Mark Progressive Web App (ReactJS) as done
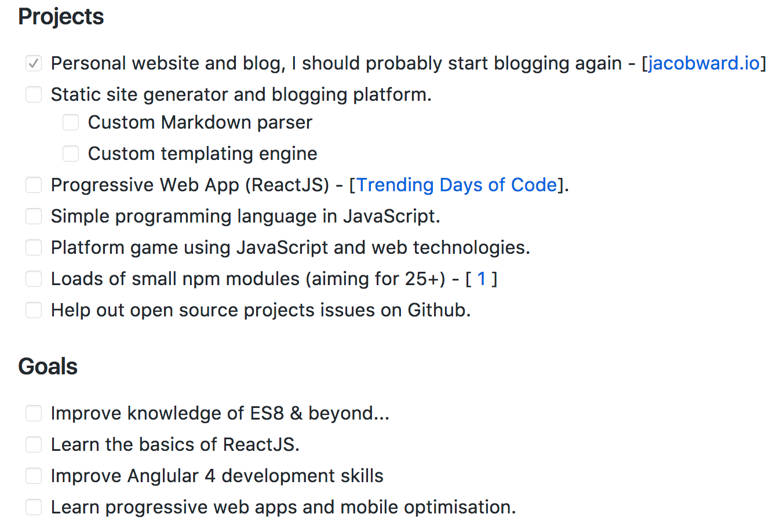Screen dimensions: 780x532 [34, 185]
